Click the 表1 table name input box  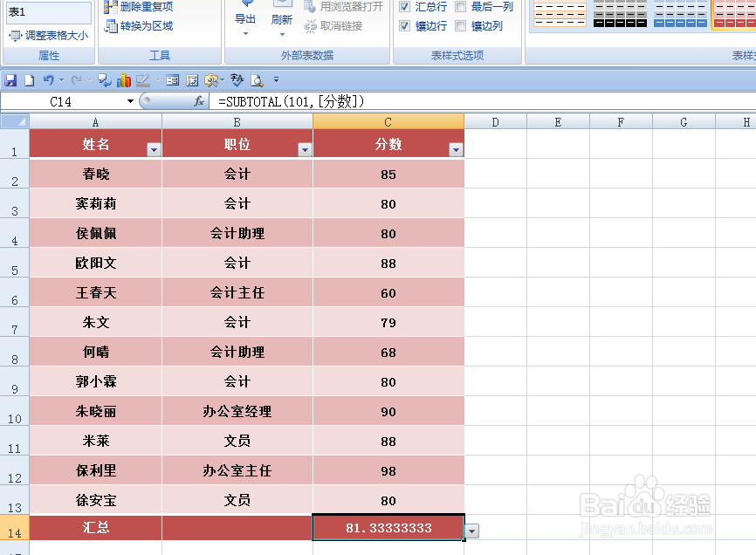(48, 11)
